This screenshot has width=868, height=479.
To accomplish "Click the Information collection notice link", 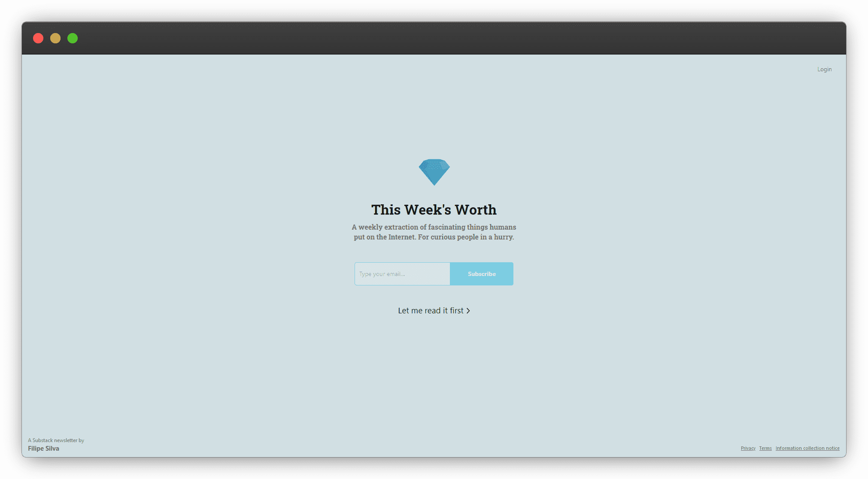I will (808, 449).
